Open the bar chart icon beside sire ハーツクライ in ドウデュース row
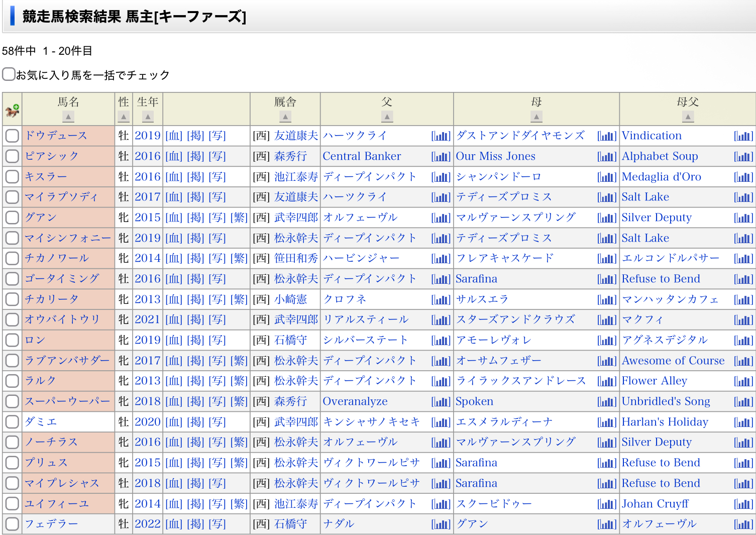The height and width of the screenshot is (535, 756). point(441,136)
